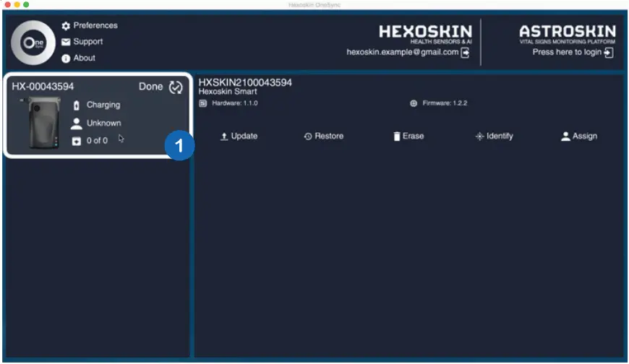Image resolution: width=629 pixels, height=364 pixels.
Task: Click the 0 of 0 records count
Action: point(97,141)
